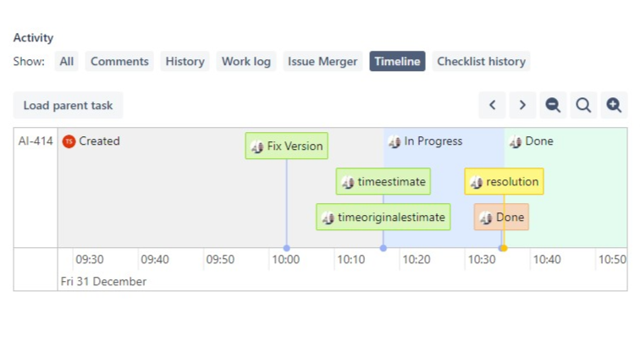Go to next timeline period arrow
Viewport: 640px width, 364px height.
522,105
